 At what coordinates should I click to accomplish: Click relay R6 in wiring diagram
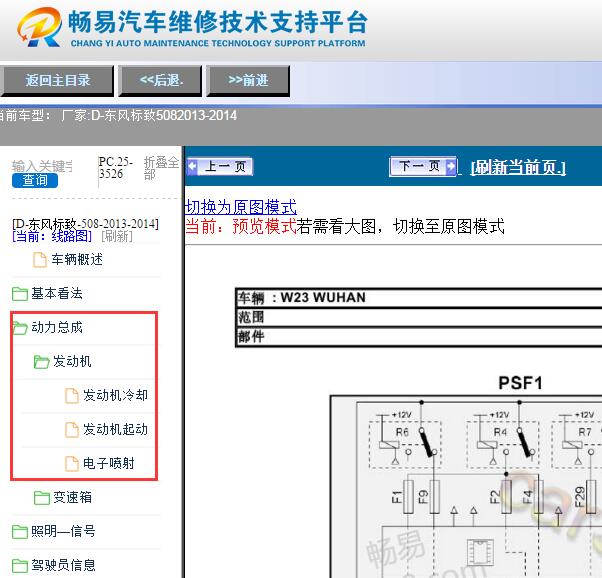pos(405,445)
